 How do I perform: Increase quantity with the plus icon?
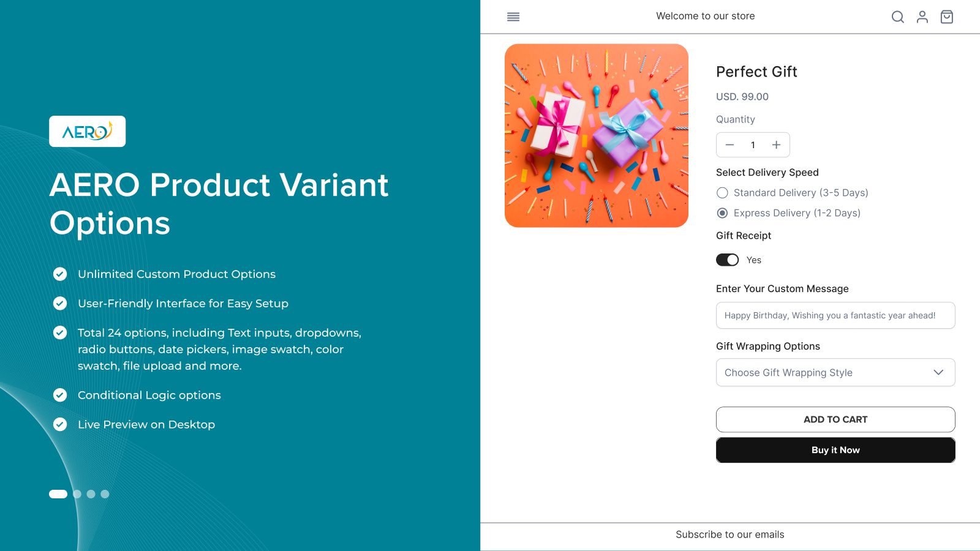(776, 145)
